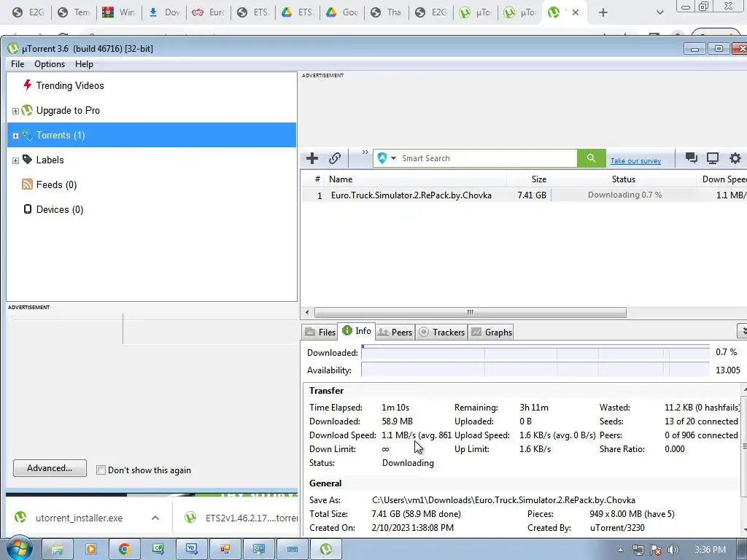Open the chat bubbles icon in toolbar
This screenshot has width=747, height=560.
pos(691,158)
